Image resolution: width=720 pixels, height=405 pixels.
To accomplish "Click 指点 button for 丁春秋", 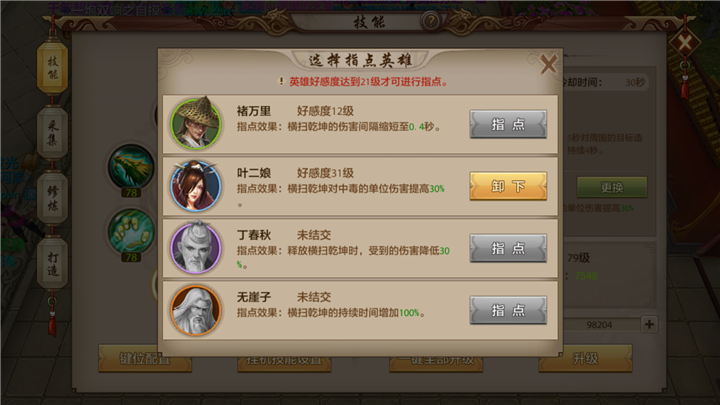I will tap(508, 248).
